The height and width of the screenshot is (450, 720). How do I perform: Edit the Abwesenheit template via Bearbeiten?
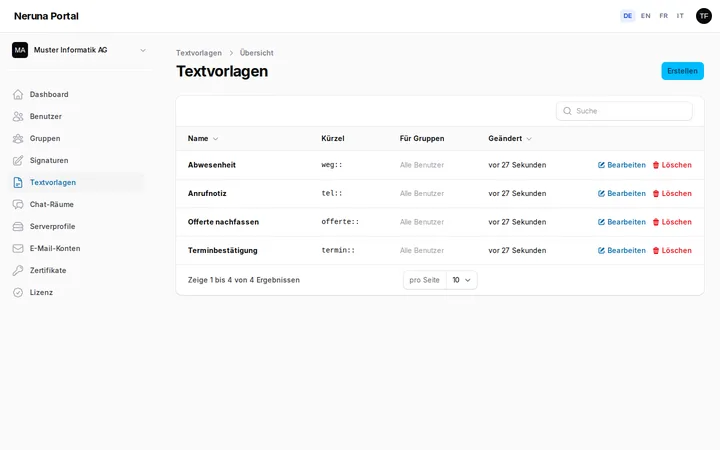(622, 165)
